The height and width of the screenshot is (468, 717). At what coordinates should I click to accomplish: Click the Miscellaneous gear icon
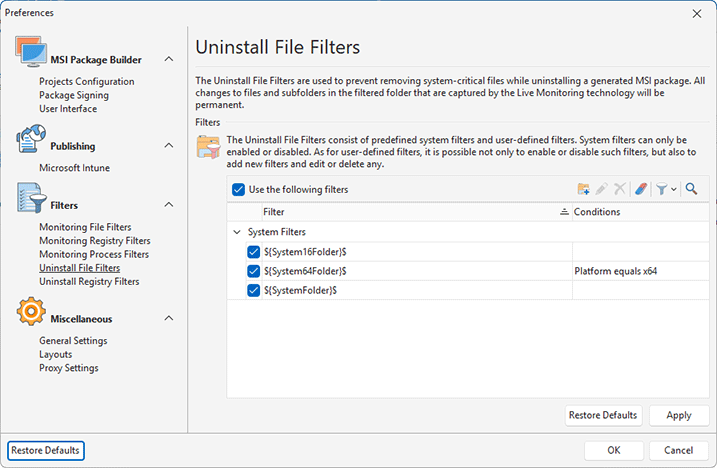pos(31,312)
